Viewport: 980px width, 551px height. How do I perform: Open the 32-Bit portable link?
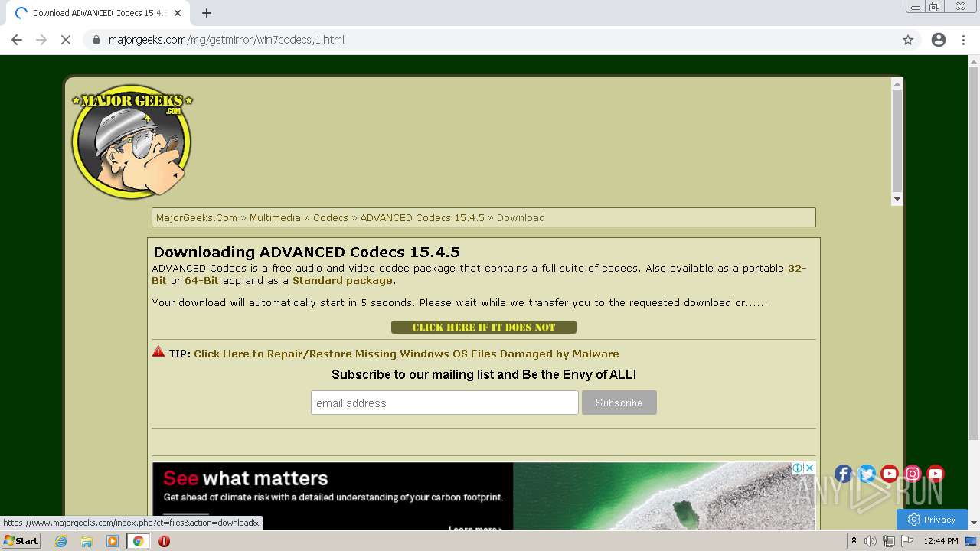(797, 268)
